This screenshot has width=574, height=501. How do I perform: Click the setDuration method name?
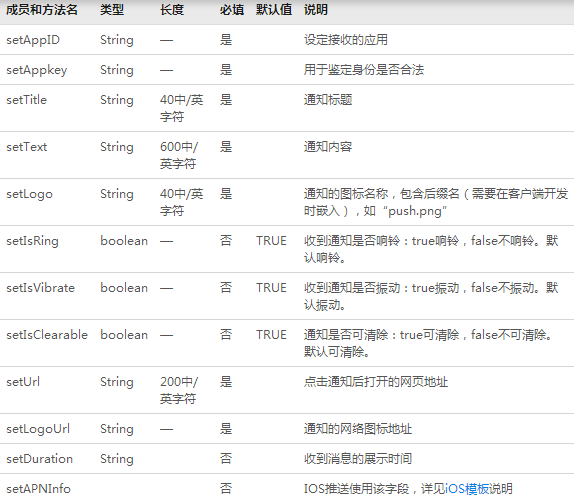[39, 459]
